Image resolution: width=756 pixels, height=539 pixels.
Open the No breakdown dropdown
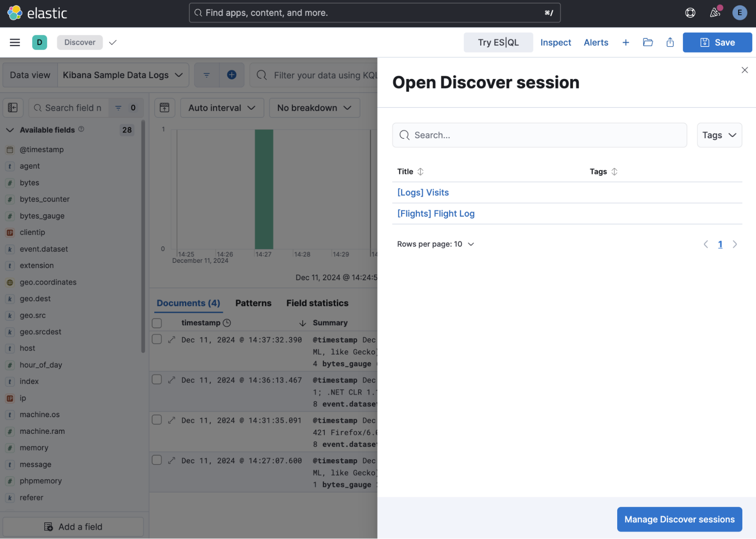coord(314,107)
